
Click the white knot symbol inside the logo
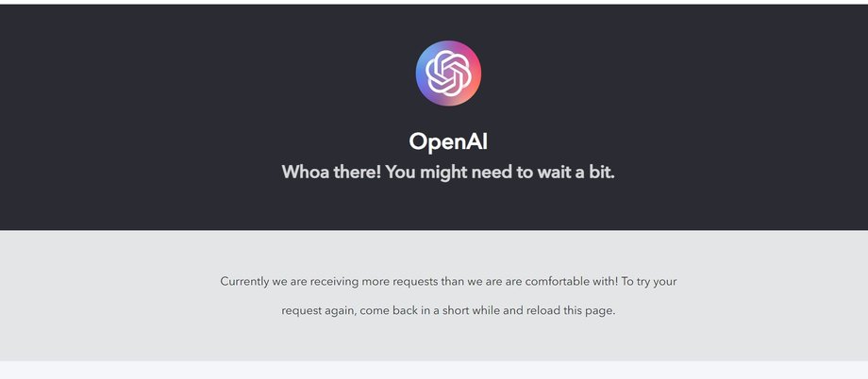(x=448, y=73)
